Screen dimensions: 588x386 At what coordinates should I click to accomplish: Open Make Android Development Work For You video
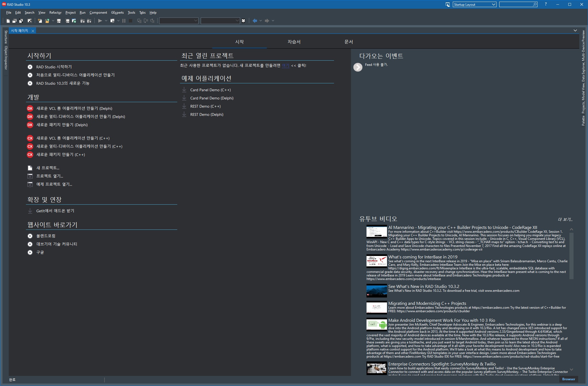442,320
